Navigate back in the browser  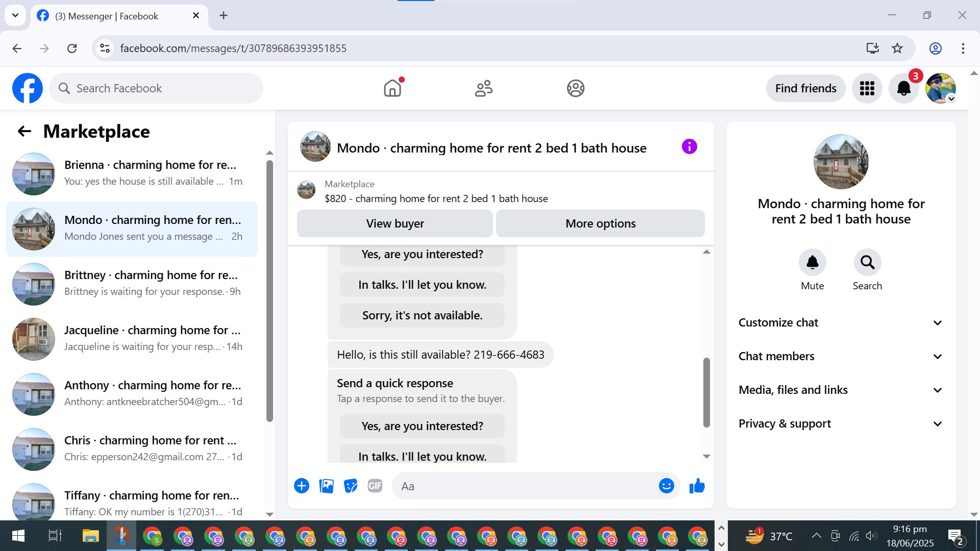pos(17,48)
